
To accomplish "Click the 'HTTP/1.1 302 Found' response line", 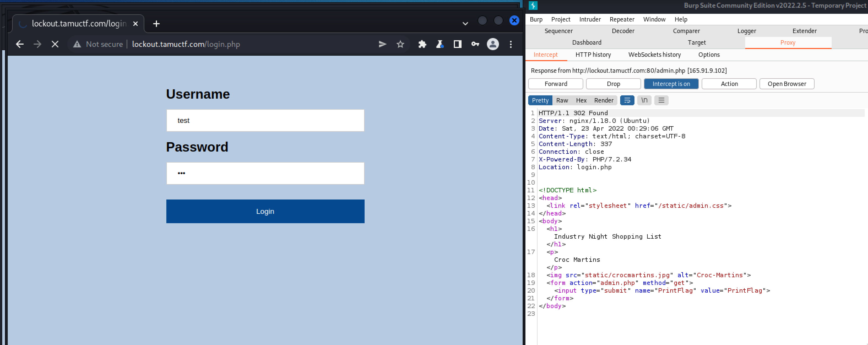I will [573, 113].
